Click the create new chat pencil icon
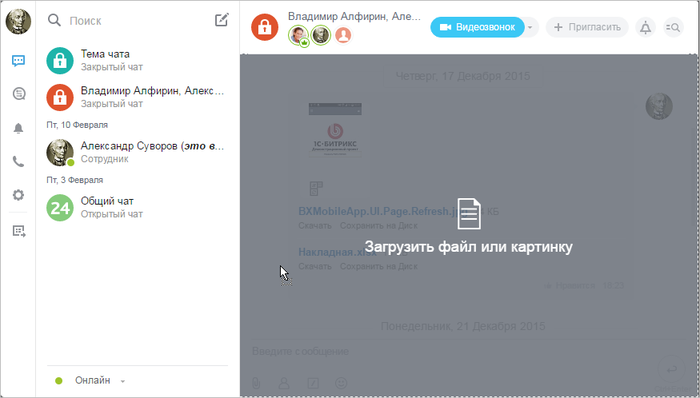Screen dimensions: 700x398 point(221,20)
